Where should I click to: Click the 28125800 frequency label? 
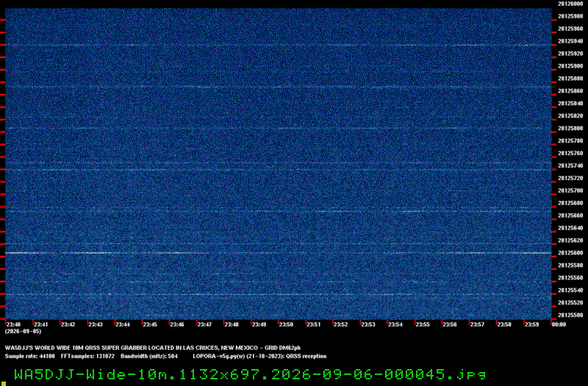point(570,128)
